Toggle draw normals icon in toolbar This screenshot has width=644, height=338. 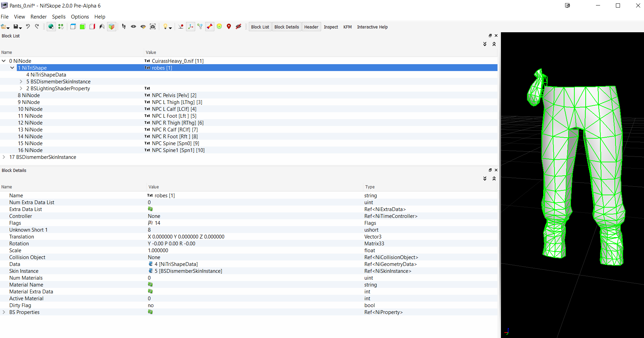click(181, 27)
